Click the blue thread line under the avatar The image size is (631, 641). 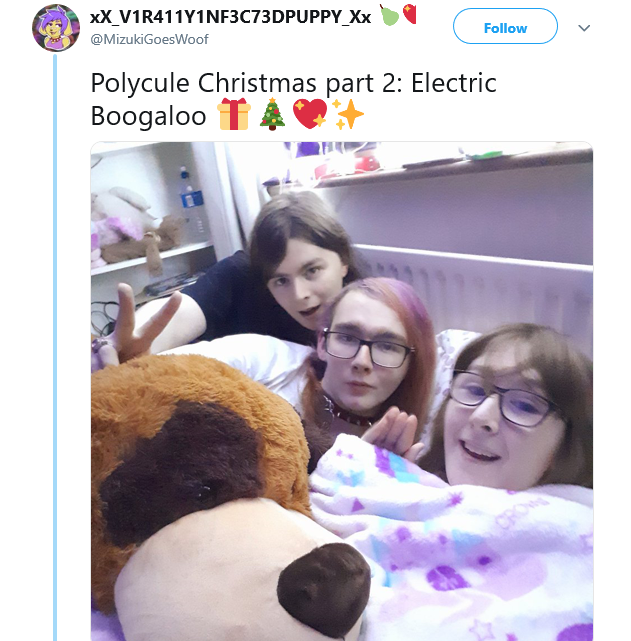click(x=55, y=347)
